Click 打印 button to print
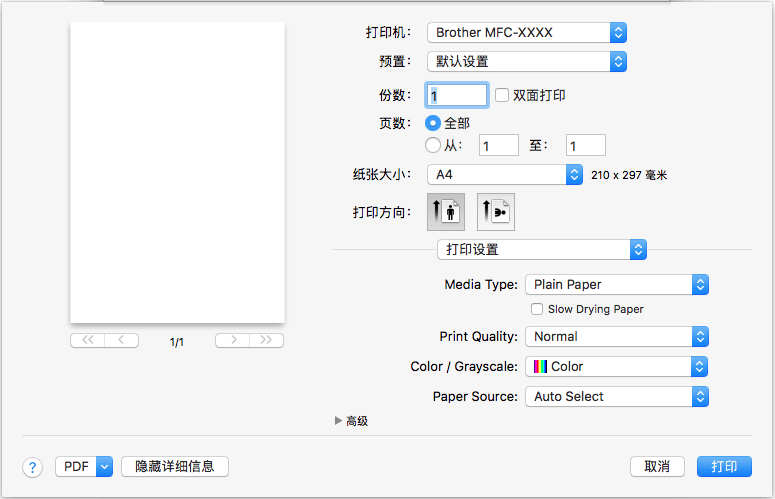Image resolution: width=775 pixels, height=499 pixels. pos(724,467)
